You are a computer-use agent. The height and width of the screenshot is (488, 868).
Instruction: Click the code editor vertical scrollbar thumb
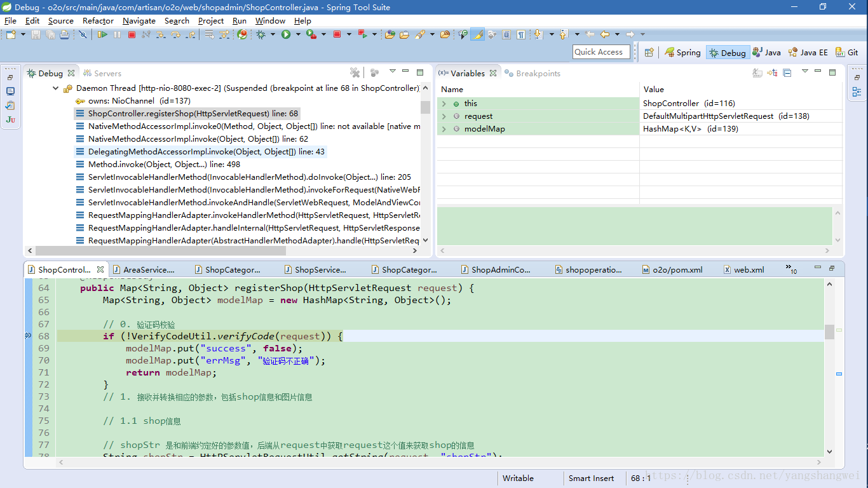pos(829,332)
